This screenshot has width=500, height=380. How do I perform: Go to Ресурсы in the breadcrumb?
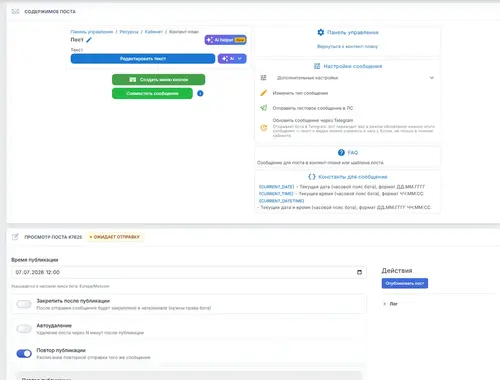tap(129, 32)
